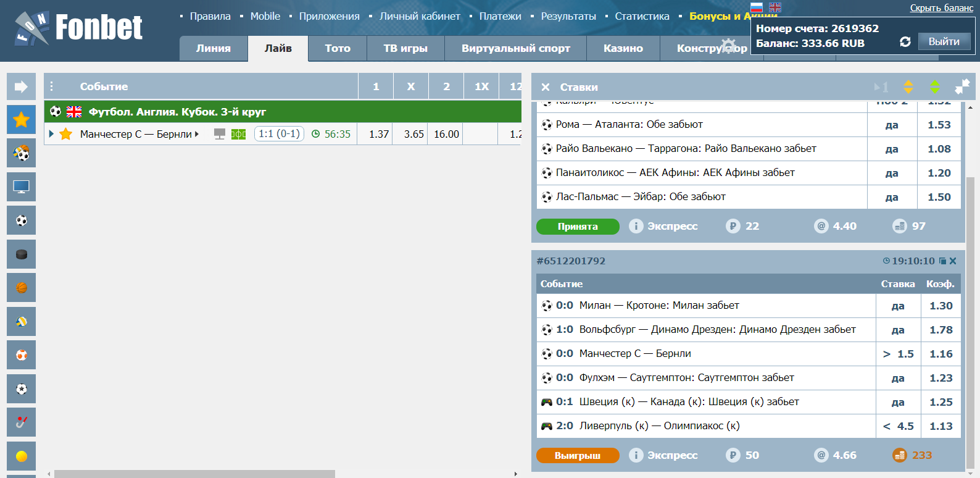Expand the sidebar with arrow button
The width and height of the screenshot is (980, 478).
click(21, 86)
